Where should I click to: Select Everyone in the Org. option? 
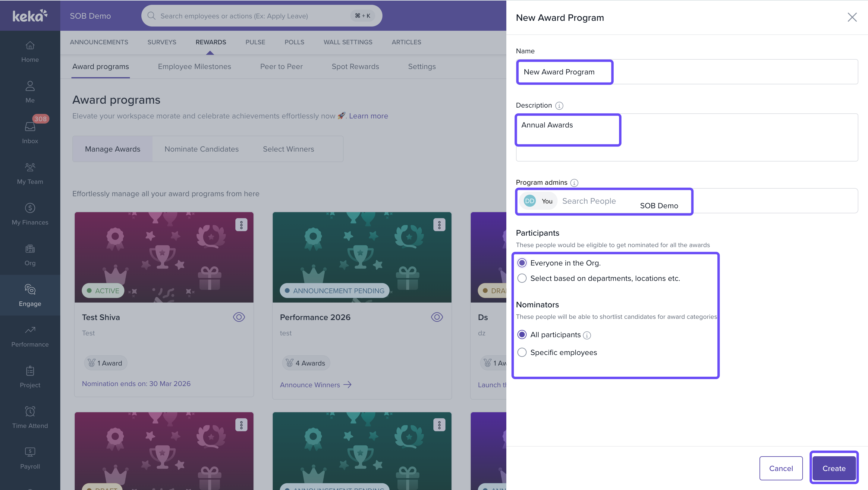point(522,263)
